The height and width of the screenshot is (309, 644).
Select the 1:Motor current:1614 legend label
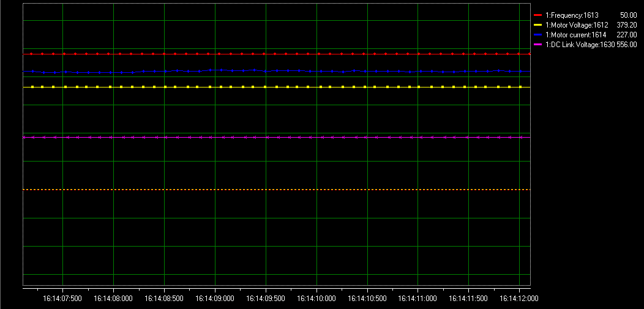click(x=575, y=35)
